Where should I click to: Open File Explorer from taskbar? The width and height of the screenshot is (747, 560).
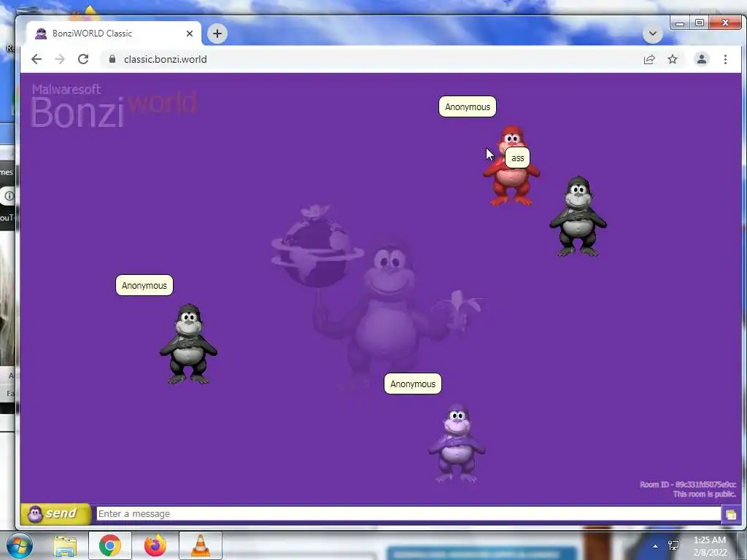click(x=65, y=545)
